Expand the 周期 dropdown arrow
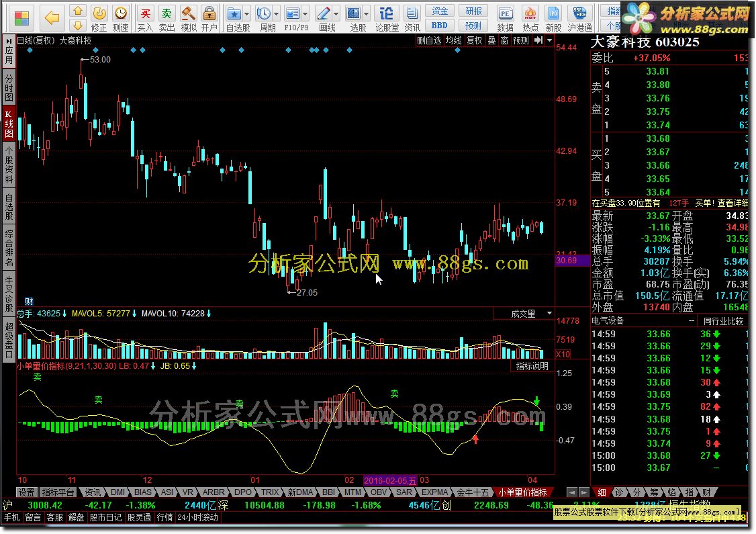This screenshot has height=534, width=756. click(x=276, y=14)
